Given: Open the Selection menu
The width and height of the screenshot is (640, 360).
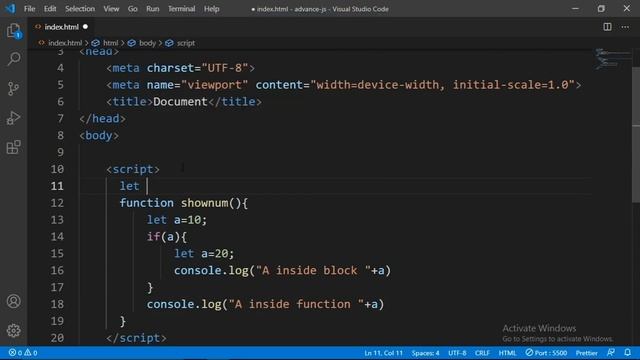Looking at the screenshot, I should 80,9.
